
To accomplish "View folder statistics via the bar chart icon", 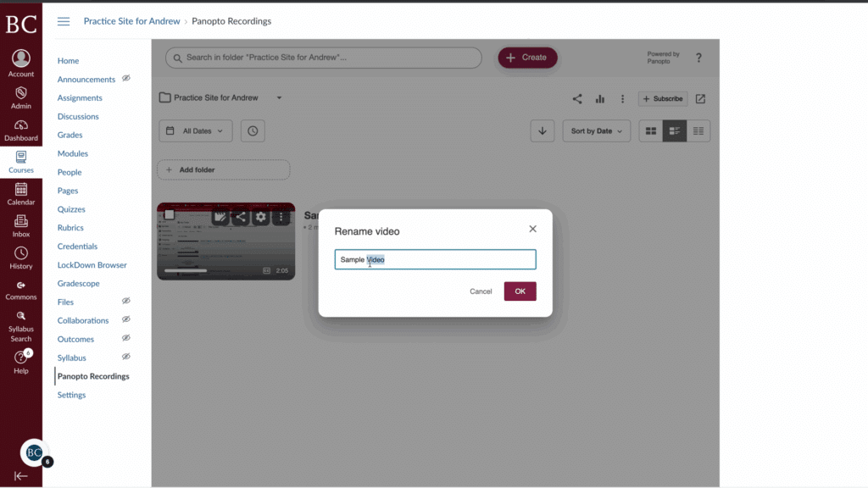I will (x=600, y=98).
